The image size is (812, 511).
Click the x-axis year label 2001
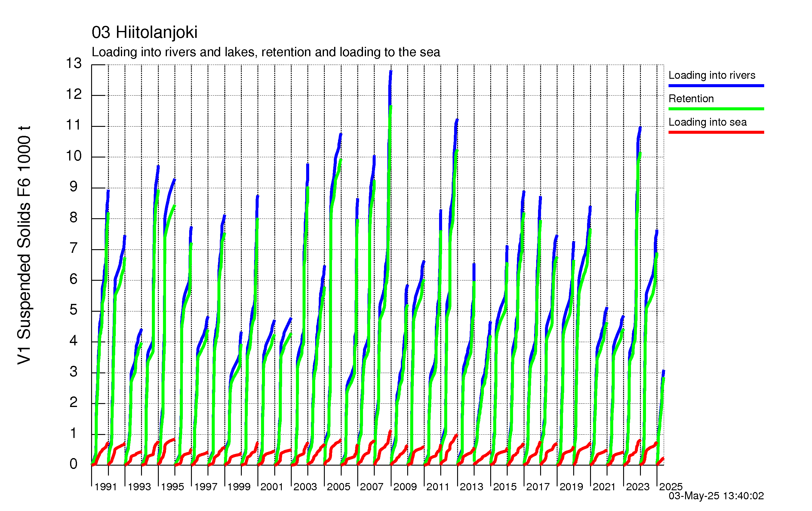click(x=272, y=487)
